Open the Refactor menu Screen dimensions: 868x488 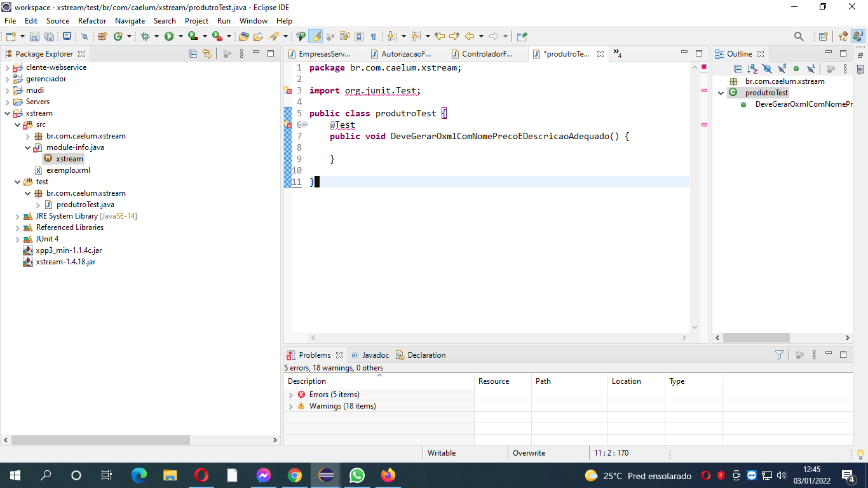pyautogui.click(x=92, y=21)
